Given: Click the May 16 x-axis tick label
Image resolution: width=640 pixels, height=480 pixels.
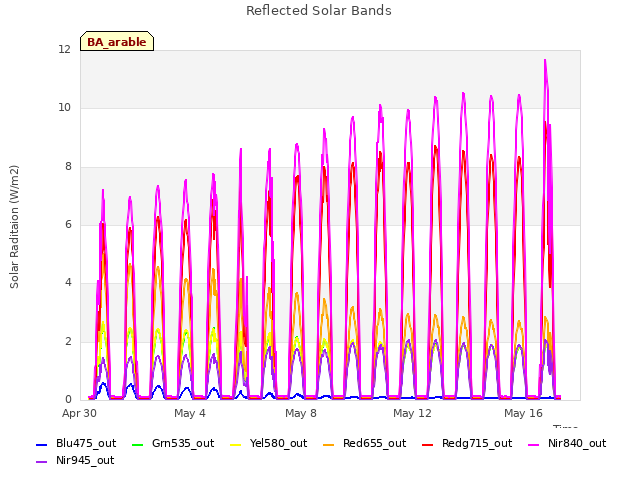Looking at the screenshot, I should pos(523,413).
